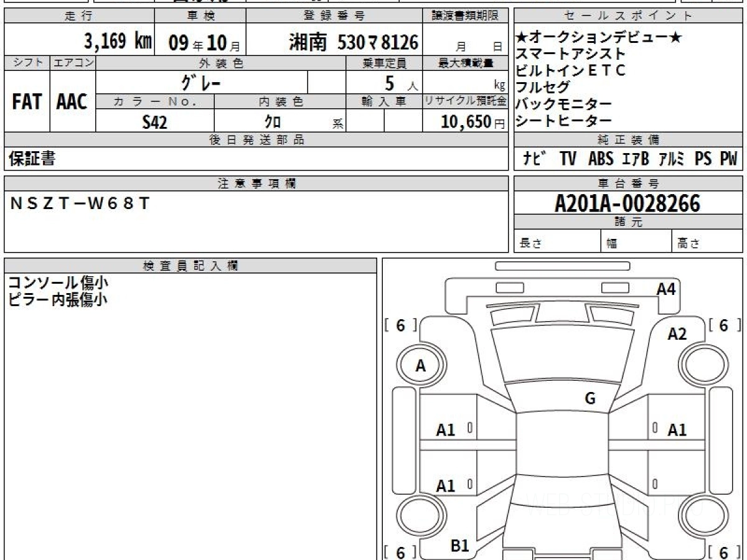Select the wheel circle marked with A
This screenshot has width=747, height=560.
420,366
